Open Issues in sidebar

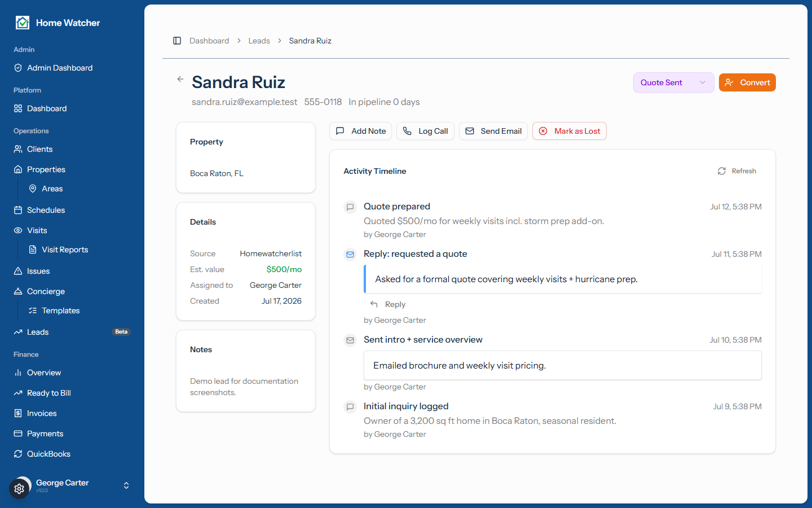tap(72, 271)
